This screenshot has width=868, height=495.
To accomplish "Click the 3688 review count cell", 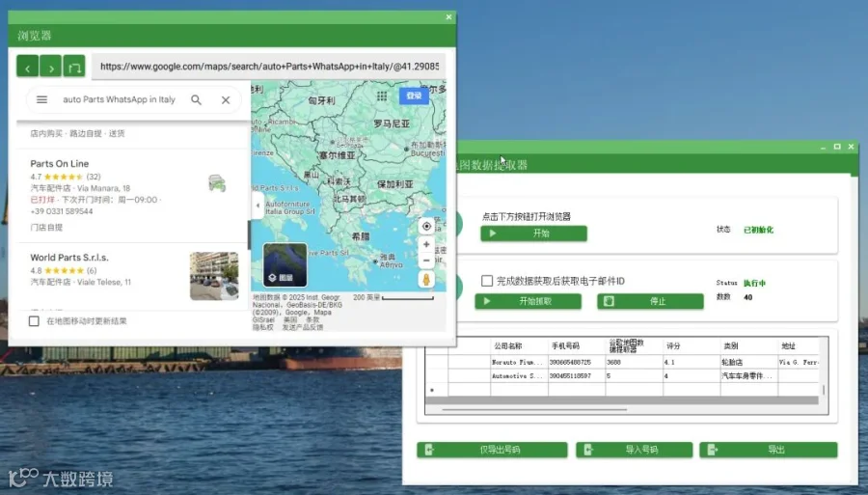I will tap(635, 362).
